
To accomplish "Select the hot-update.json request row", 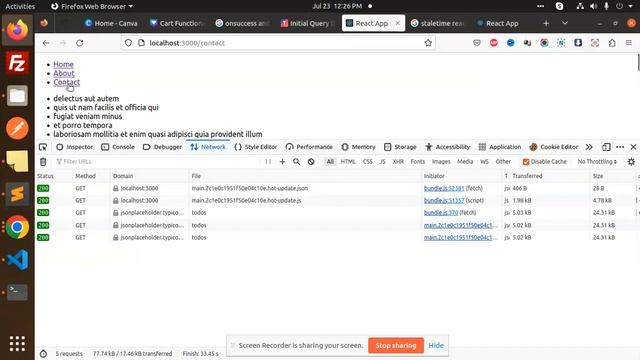I will (x=337, y=188).
